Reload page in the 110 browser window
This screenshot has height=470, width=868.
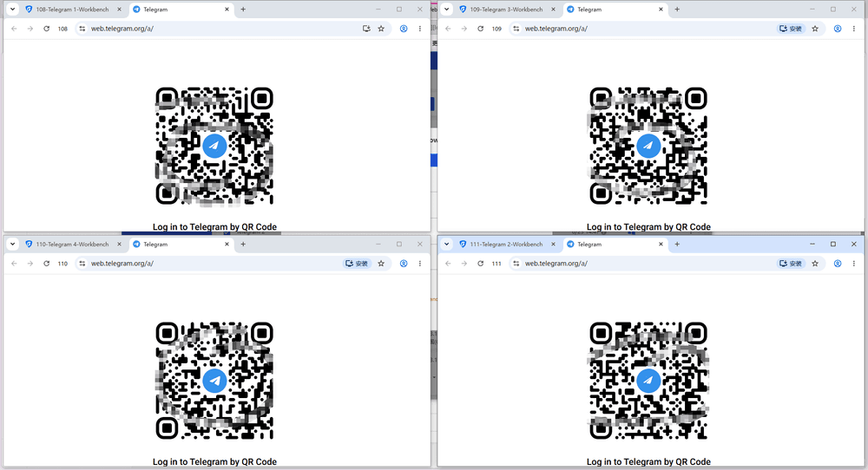47,264
